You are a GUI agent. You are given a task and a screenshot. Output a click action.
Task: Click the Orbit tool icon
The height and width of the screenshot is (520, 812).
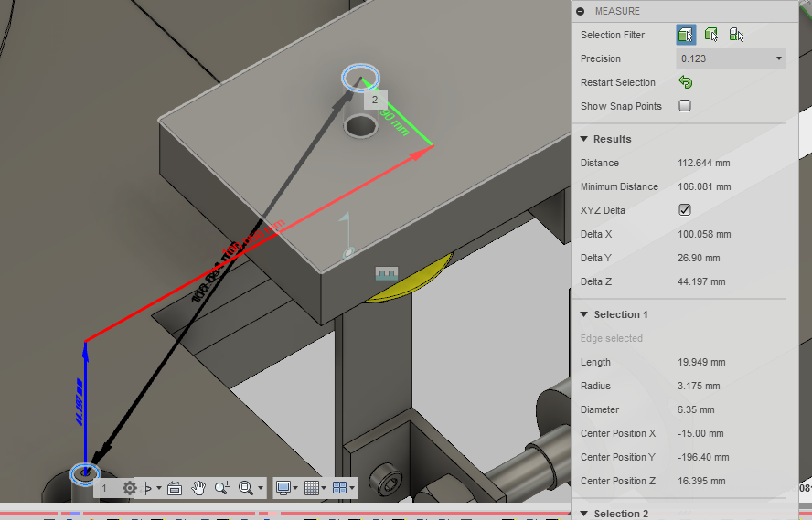[147, 488]
